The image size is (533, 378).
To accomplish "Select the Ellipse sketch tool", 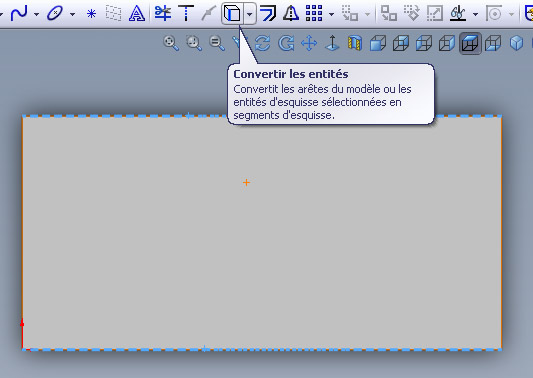I will coord(55,14).
